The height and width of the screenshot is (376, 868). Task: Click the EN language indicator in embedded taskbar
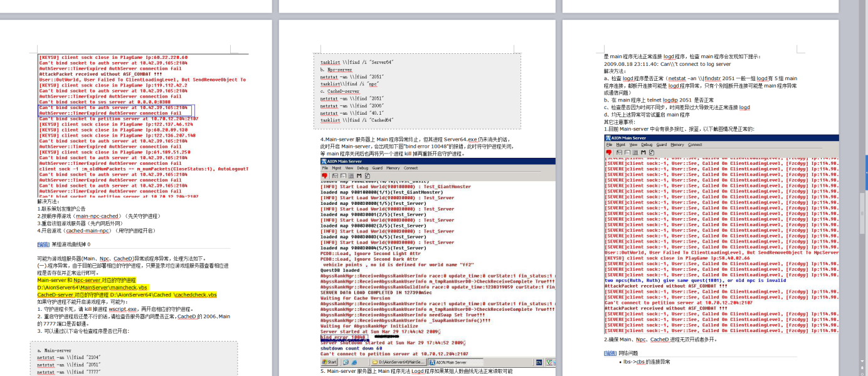(x=538, y=362)
